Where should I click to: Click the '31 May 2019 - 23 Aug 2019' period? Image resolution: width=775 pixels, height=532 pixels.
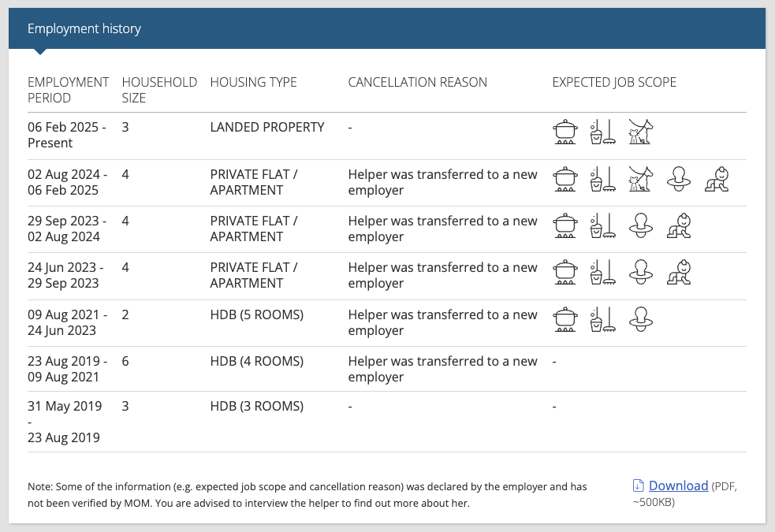(x=65, y=422)
